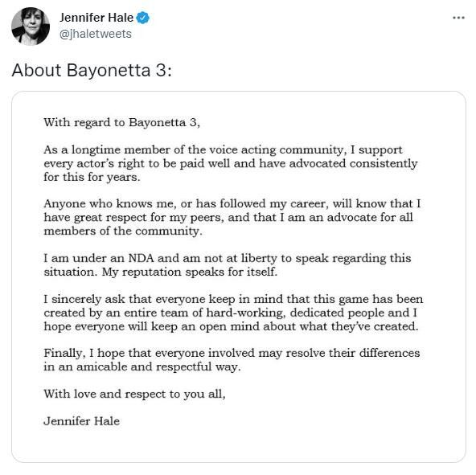Select the paragraph starting 'Anyone who knows me'
The image size is (476, 475).
(x=232, y=217)
